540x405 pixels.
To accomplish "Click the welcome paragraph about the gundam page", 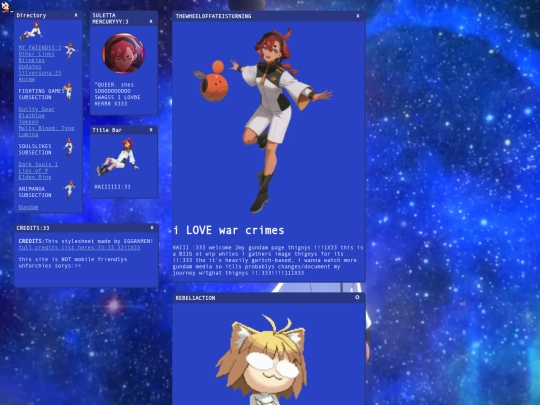I will 268,260.
